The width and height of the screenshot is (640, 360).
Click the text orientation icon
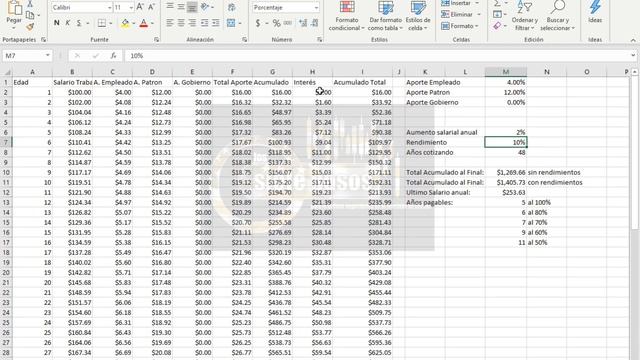[205, 7]
